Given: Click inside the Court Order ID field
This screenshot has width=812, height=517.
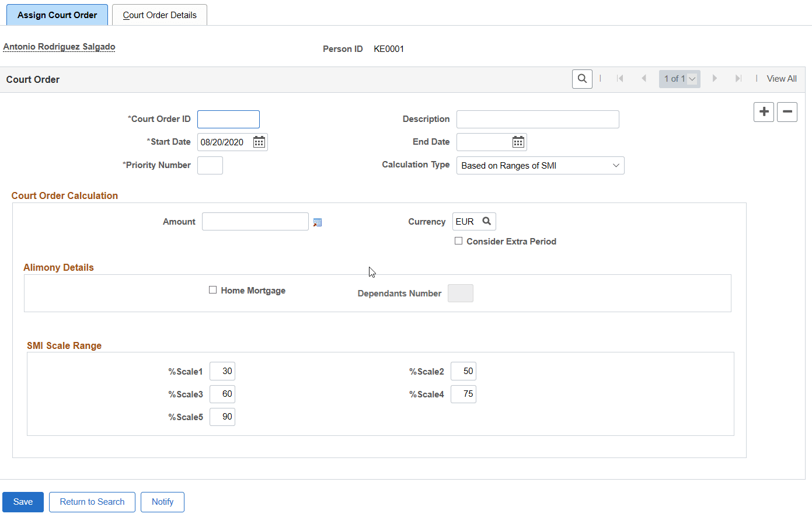Looking at the screenshot, I should tap(228, 119).
